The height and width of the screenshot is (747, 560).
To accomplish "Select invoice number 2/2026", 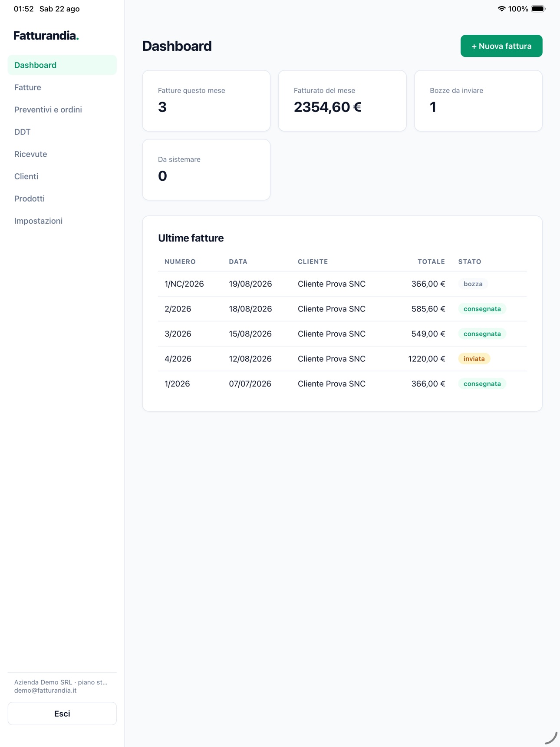I will pyautogui.click(x=178, y=309).
